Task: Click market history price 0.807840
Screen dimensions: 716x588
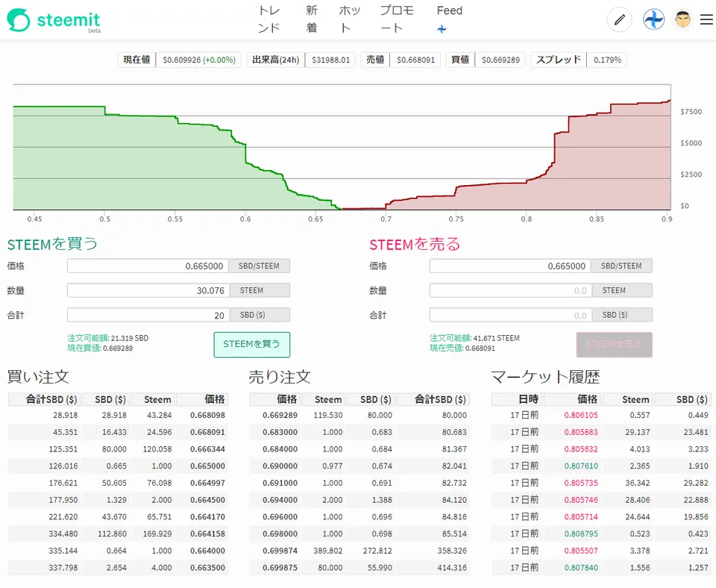Action: click(x=581, y=568)
